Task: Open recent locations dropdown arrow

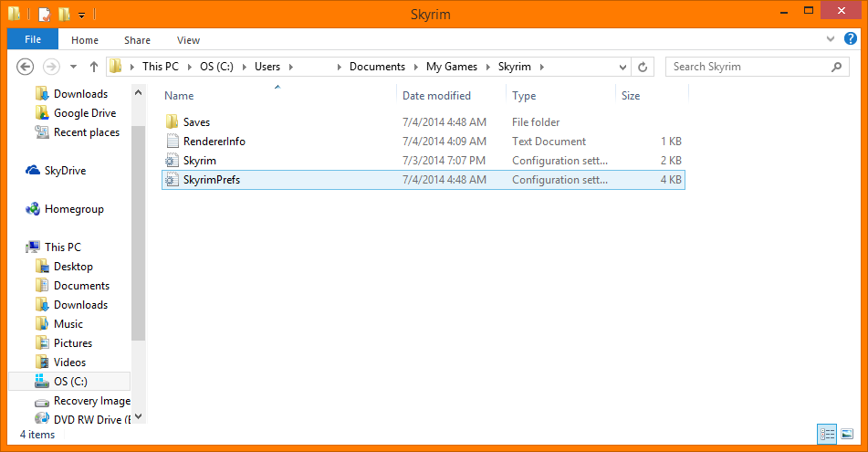Action: (x=73, y=67)
